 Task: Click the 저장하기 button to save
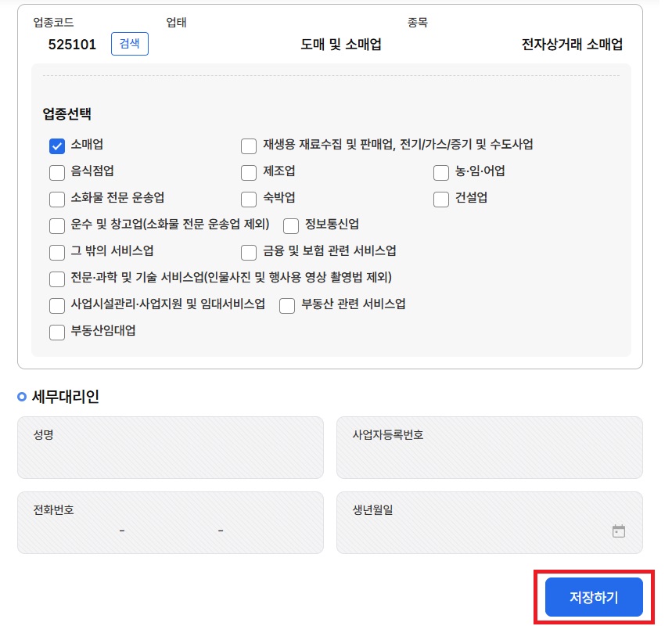pos(592,596)
